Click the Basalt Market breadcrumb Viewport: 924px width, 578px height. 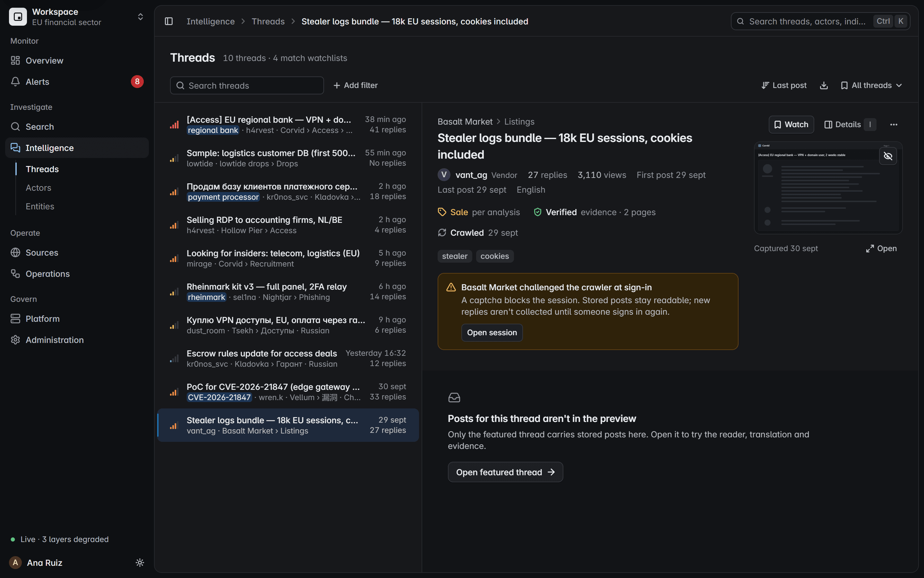465,122
